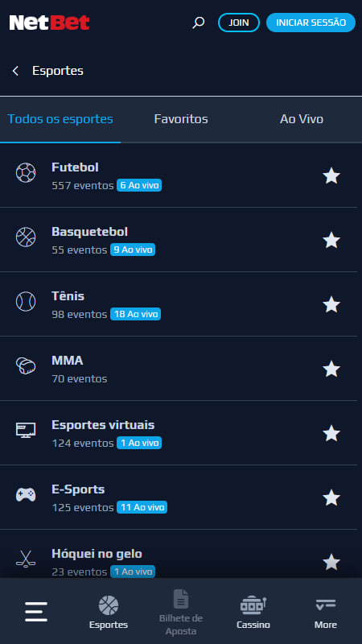
Task: Toggle favorite star for E-Sports
Action: tap(331, 497)
